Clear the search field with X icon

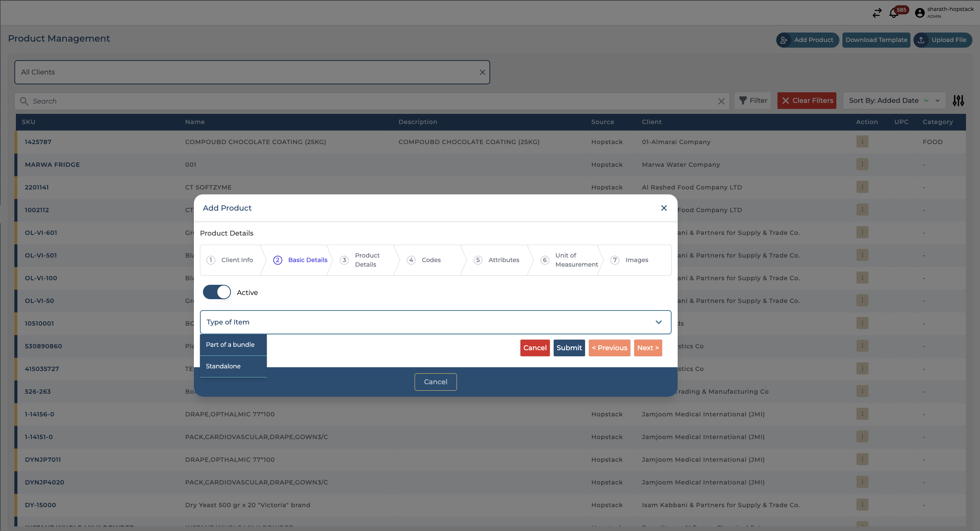point(721,101)
